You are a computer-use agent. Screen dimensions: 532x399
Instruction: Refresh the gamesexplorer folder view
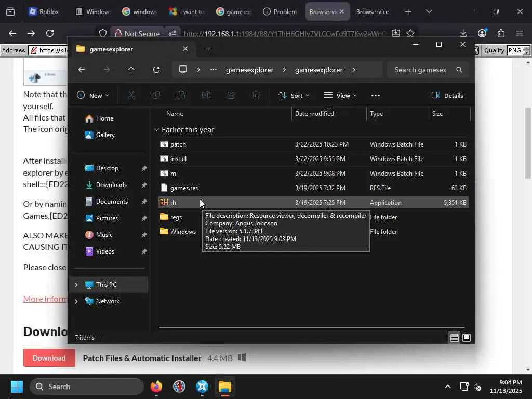click(156, 70)
